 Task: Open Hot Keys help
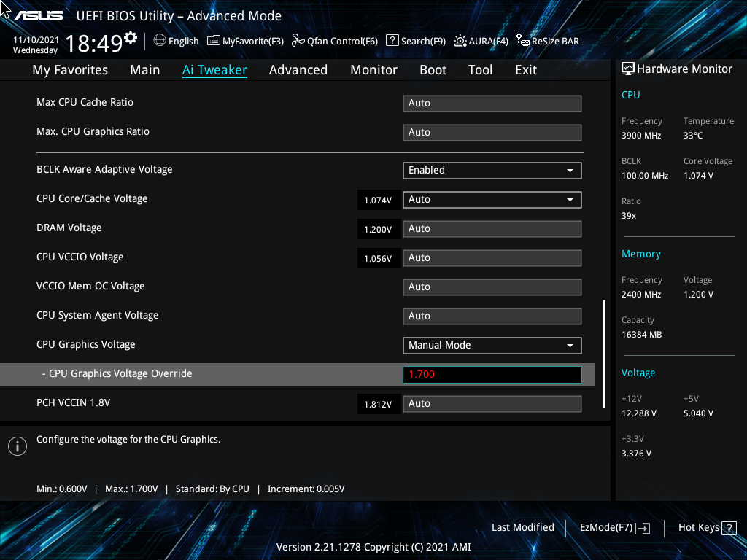[698, 527]
